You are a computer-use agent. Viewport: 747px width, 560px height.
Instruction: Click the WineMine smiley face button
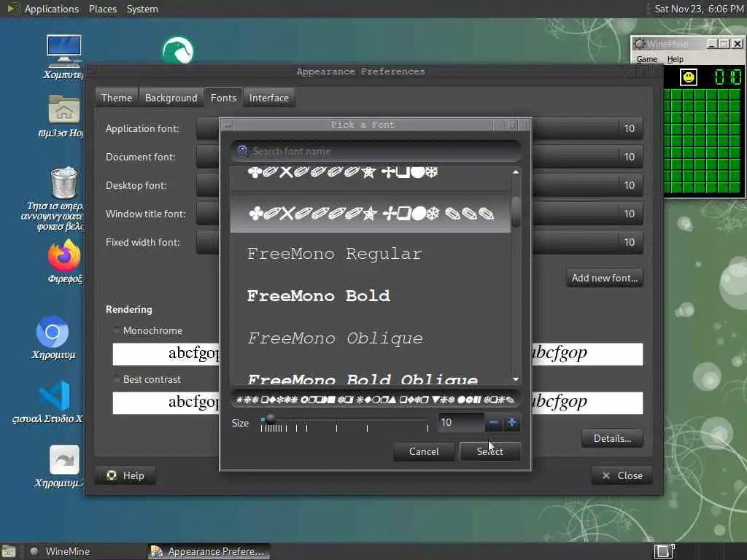[x=688, y=77]
